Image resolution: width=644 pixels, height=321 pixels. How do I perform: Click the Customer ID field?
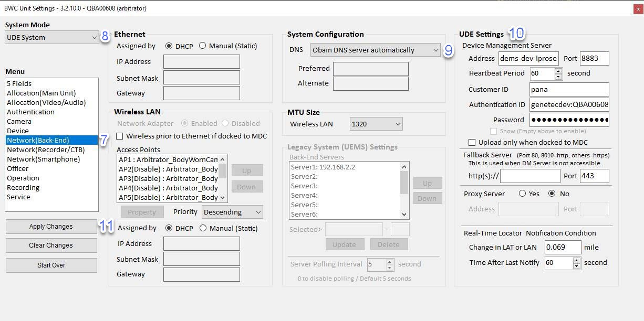[569, 89]
